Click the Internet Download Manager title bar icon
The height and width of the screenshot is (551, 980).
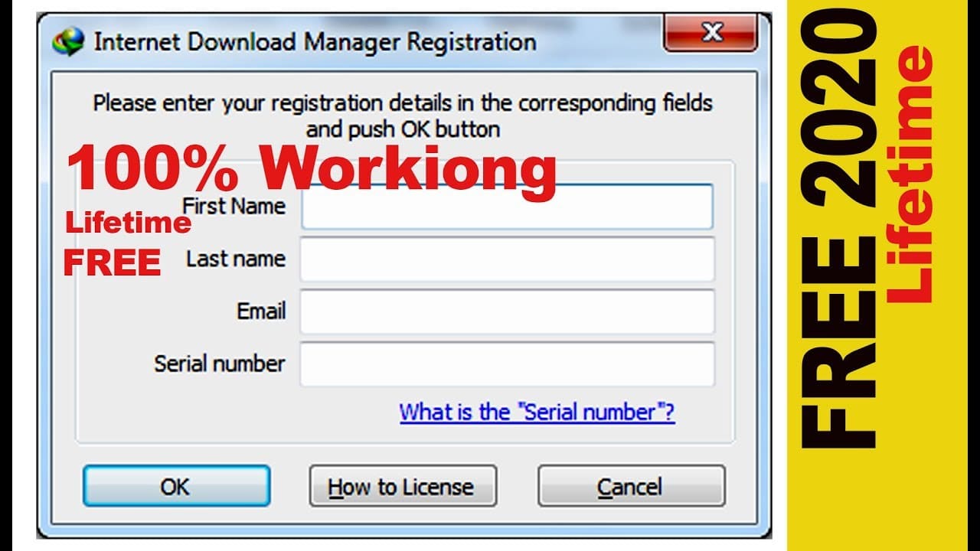69,42
